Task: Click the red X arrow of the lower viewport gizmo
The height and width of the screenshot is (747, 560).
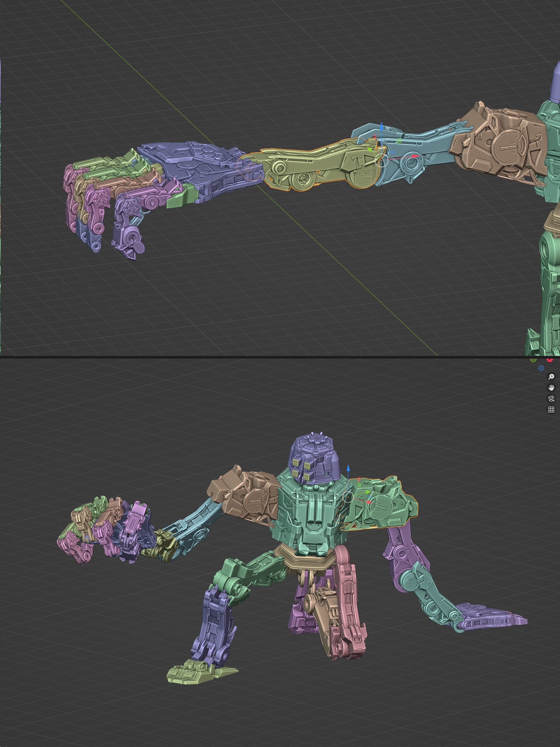Action: coord(369,502)
